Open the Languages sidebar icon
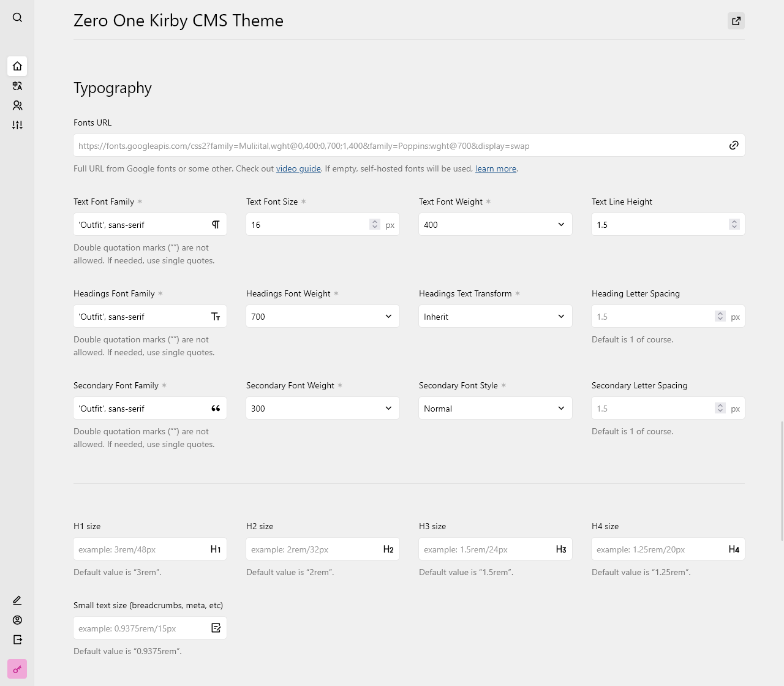 click(x=17, y=86)
